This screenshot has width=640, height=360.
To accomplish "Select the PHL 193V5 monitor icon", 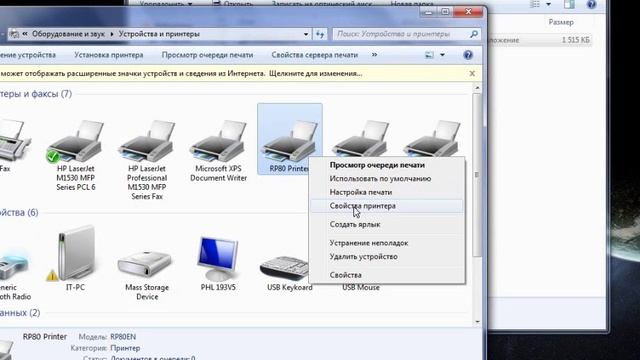I will (218, 258).
